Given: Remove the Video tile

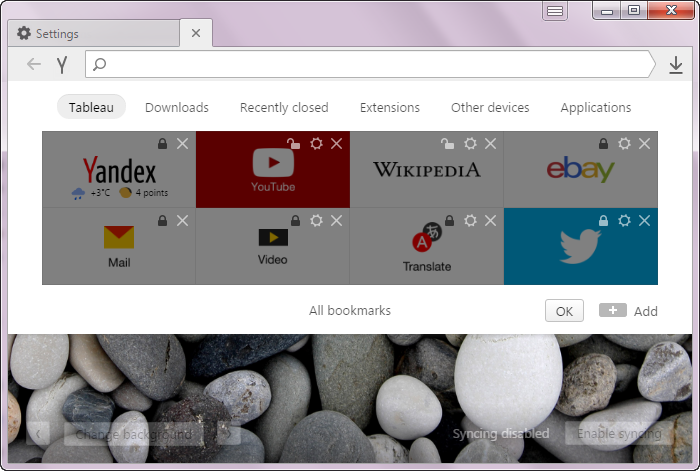Looking at the screenshot, I should pyautogui.click(x=337, y=221).
